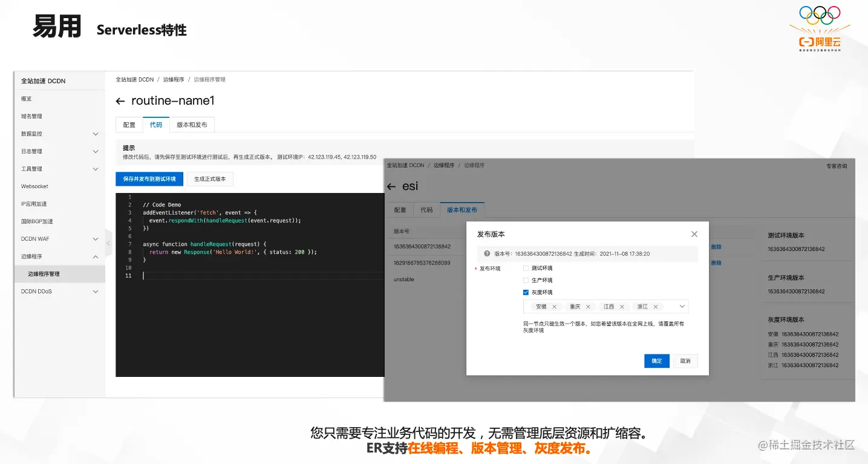Click 灰度环境版本 heading in right panel

pos(786,319)
